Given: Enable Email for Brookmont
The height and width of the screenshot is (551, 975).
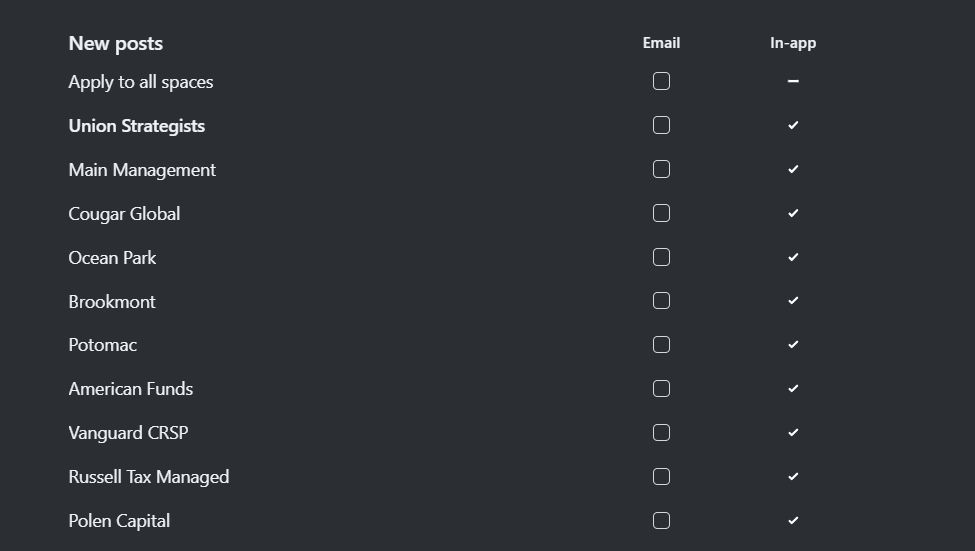Looking at the screenshot, I should pyautogui.click(x=661, y=301).
